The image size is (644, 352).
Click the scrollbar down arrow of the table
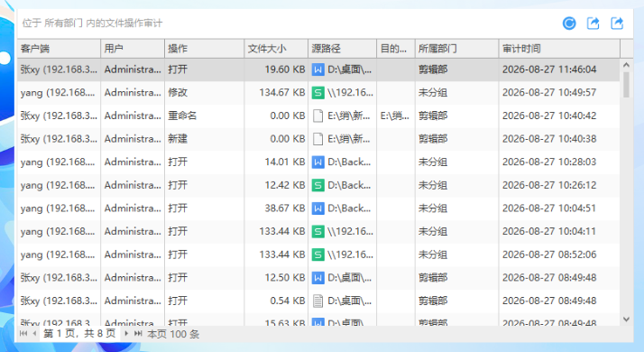[x=626, y=320]
